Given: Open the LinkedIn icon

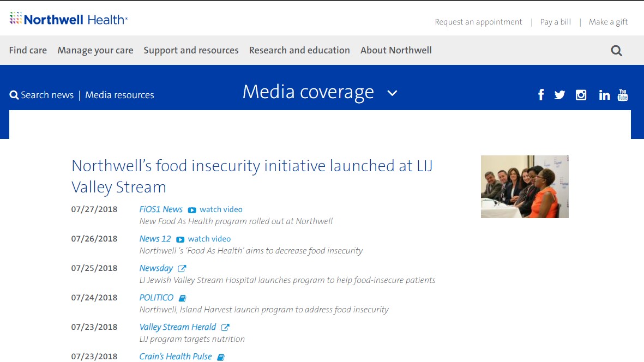Looking at the screenshot, I should 604,95.
